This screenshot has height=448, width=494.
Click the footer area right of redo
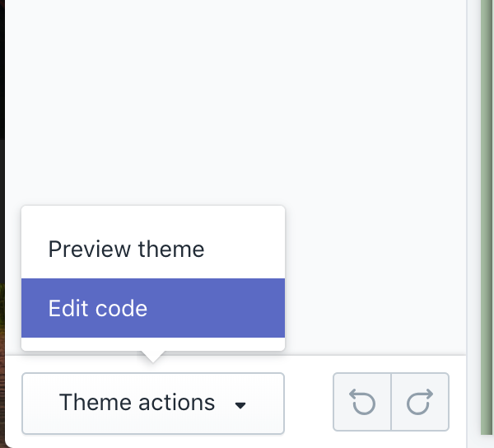tap(458, 403)
